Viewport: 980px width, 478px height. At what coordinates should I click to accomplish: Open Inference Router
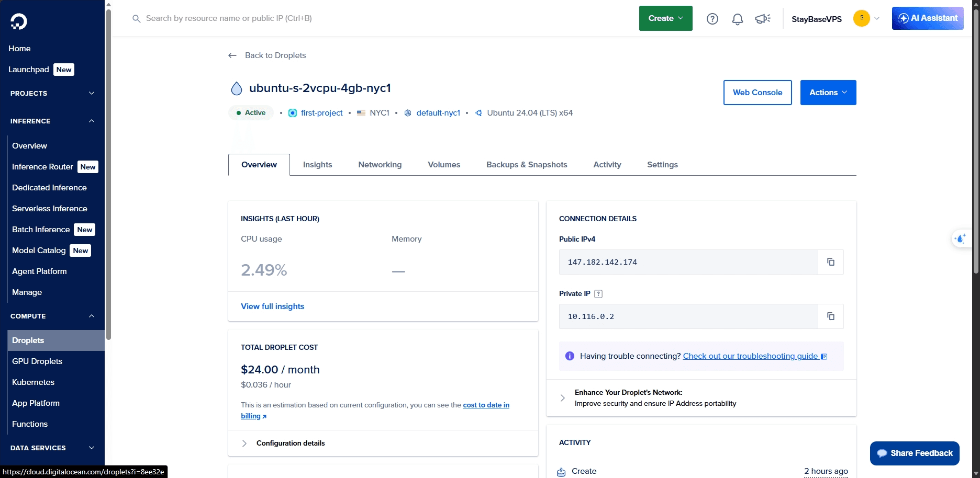pyautogui.click(x=42, y=167)
